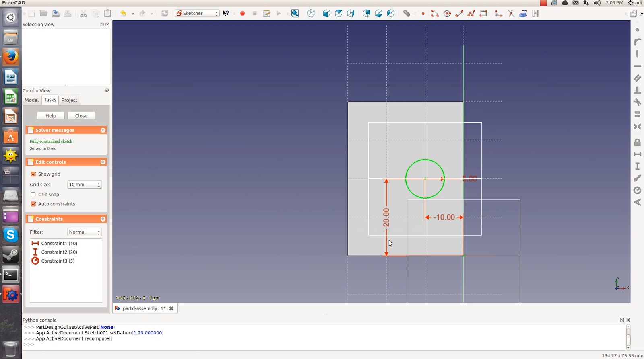Click the Python console input prompt

pos(29,345)
